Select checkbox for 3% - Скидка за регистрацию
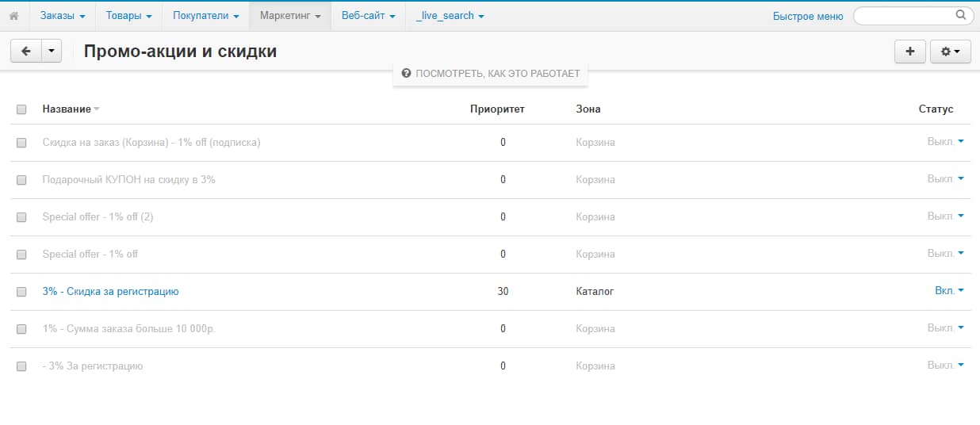980x425 pixels. point(21,292)
